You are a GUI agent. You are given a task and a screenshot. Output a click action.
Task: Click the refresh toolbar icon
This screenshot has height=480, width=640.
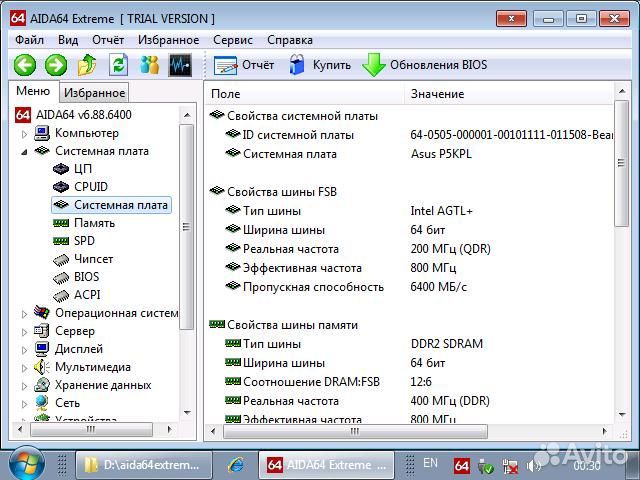tap(118, 65)
